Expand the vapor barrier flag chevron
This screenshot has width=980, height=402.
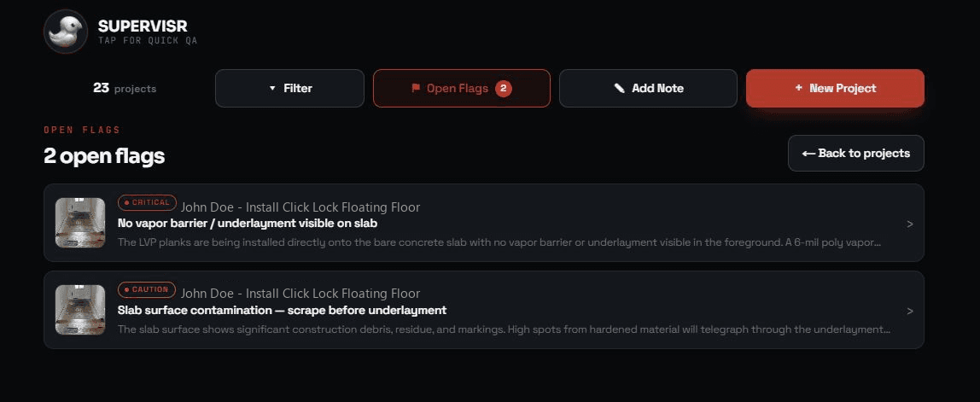click(x=910, y=224)
